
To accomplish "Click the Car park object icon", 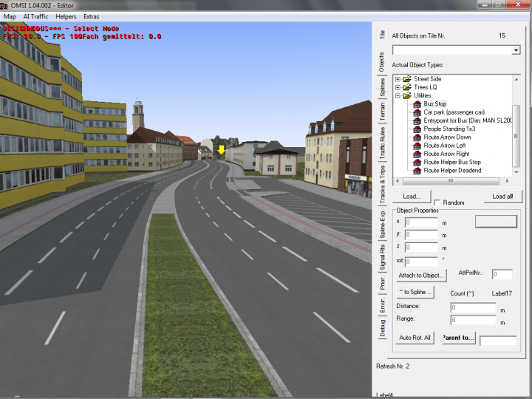I will 417,112.
